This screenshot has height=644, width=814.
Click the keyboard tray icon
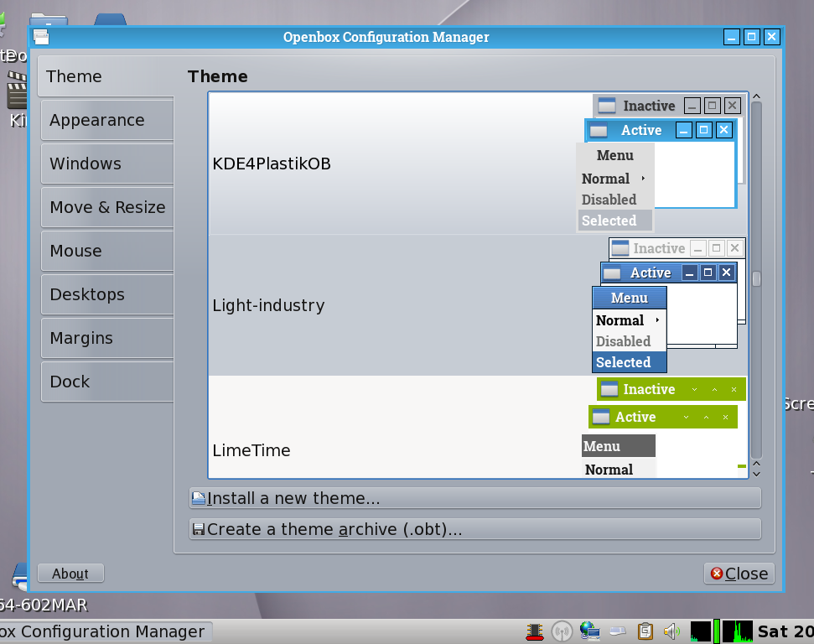click(618, 631)
